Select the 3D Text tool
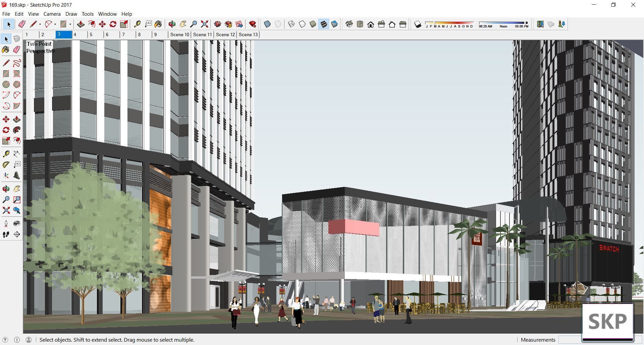Screen dimensions: 644x345 point(17,176)
